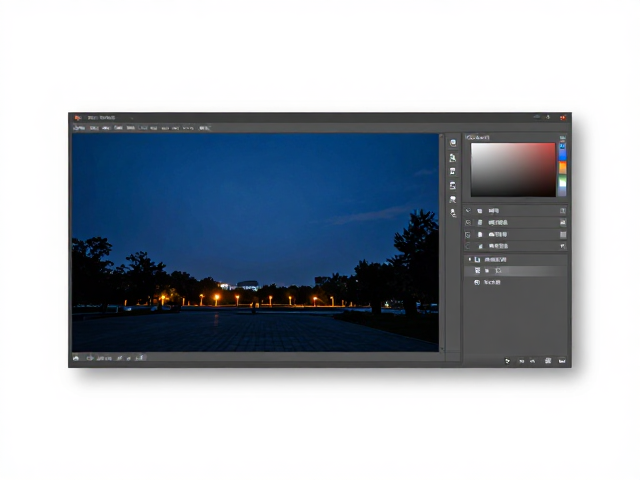Toggle the left-edge control of the second panel row
640x480 pixels.
coord(468,222)
